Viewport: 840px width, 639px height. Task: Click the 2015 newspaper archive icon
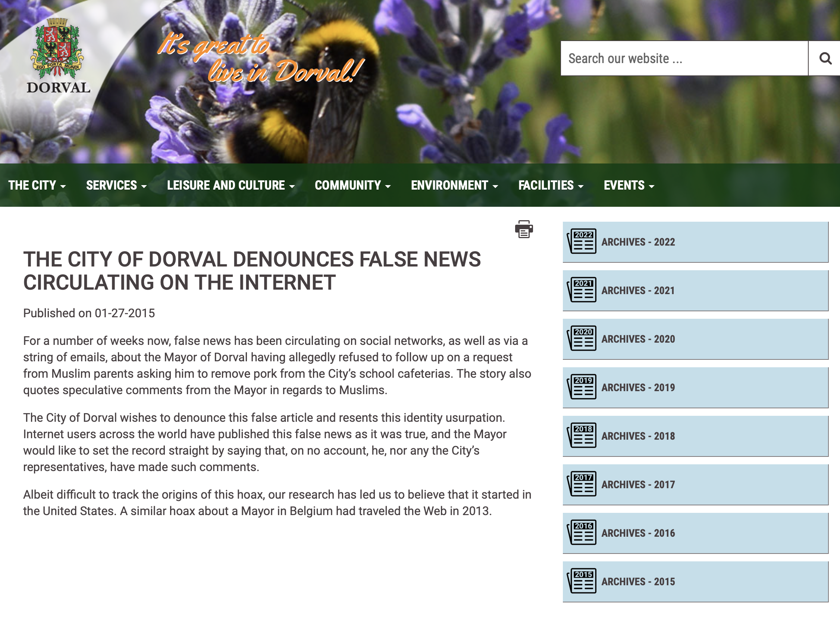[x=582, y=581]
